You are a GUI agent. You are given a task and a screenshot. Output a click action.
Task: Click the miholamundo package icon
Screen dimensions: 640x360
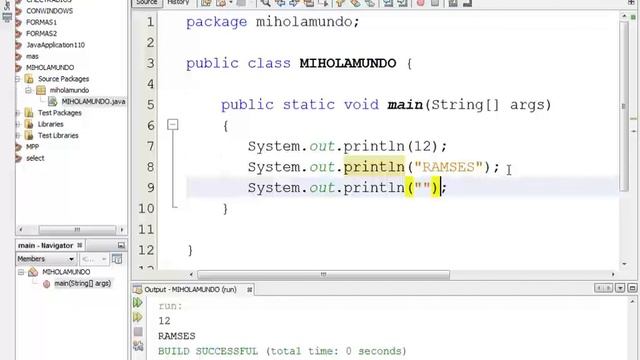[41, 90]
